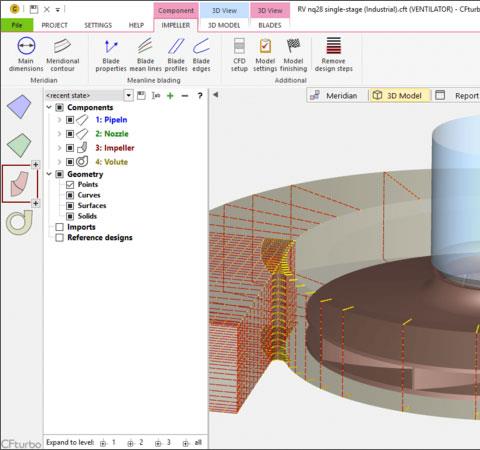Open the Report view

(x=457, y=96)
